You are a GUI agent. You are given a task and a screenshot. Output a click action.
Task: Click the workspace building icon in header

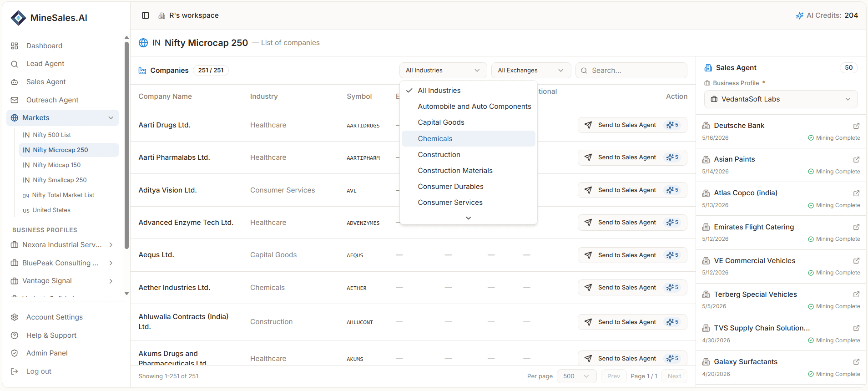coord(161,16)
